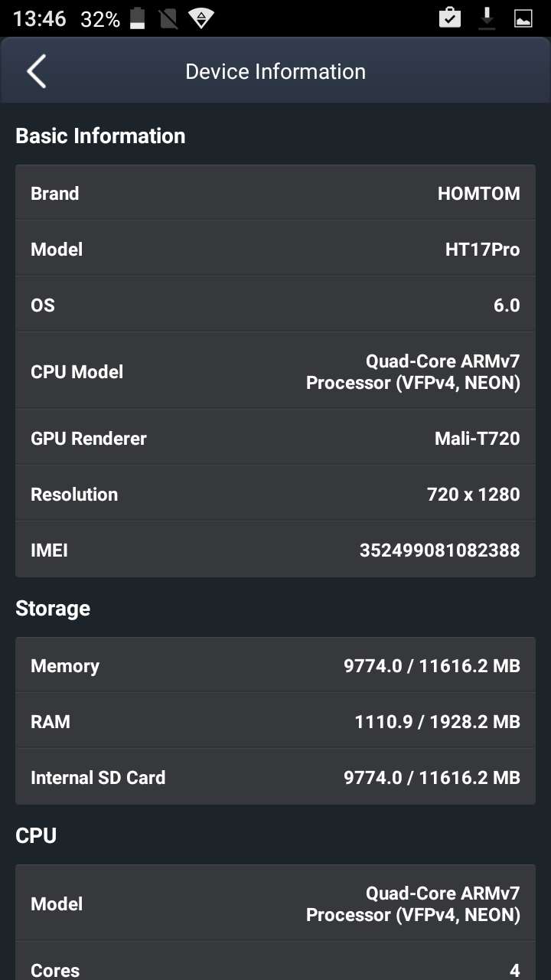Tap the Device Information title
551x980 pixels.
pos(275,72)
